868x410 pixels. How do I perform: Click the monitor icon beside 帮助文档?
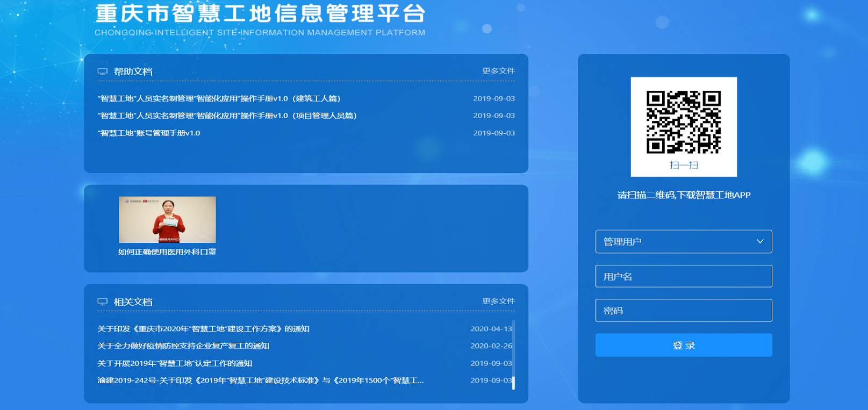(102, 71)
